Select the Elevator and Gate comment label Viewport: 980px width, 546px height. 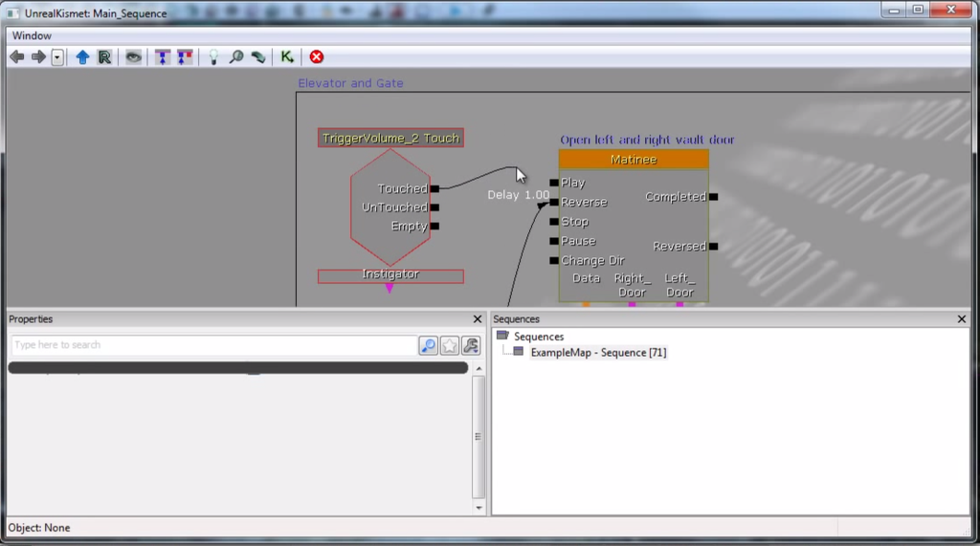click(350, 83)
